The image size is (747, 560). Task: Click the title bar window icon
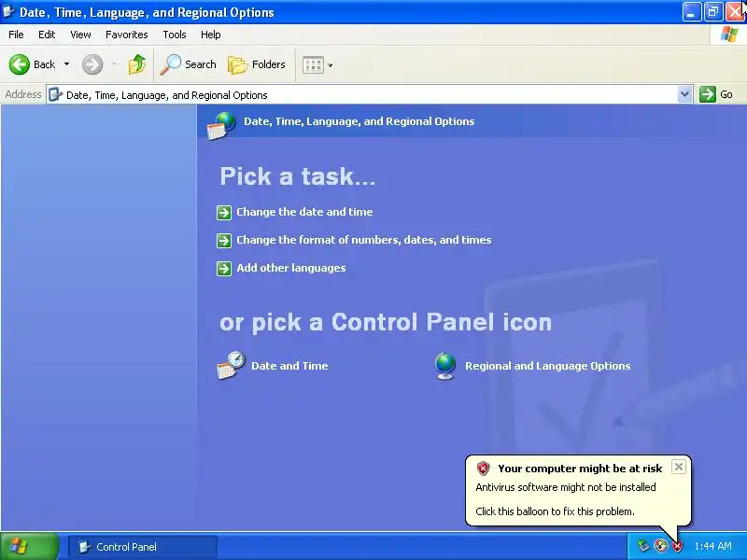tap(8, 11)
